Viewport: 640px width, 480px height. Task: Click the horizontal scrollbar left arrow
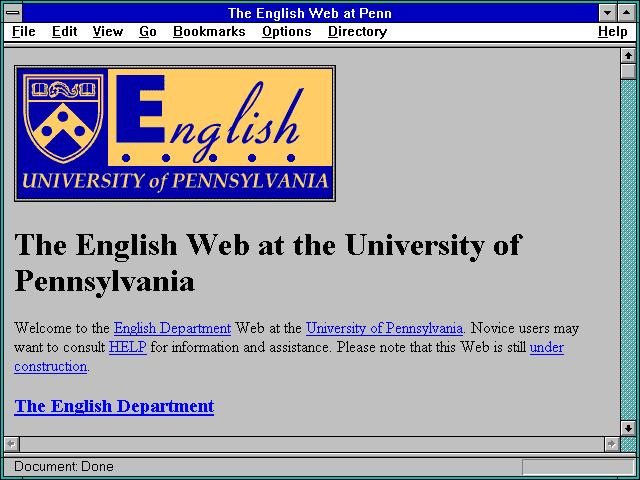[11, 444]
